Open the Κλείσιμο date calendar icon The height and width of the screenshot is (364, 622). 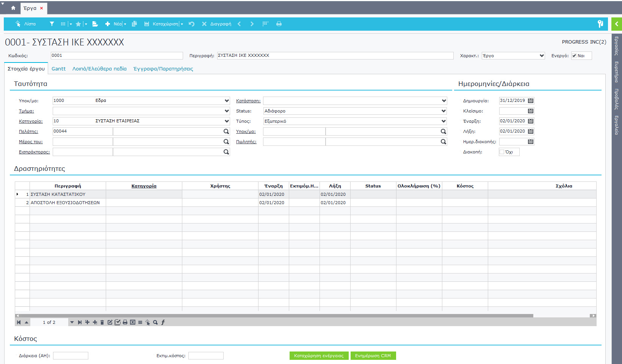coord(531,111)
